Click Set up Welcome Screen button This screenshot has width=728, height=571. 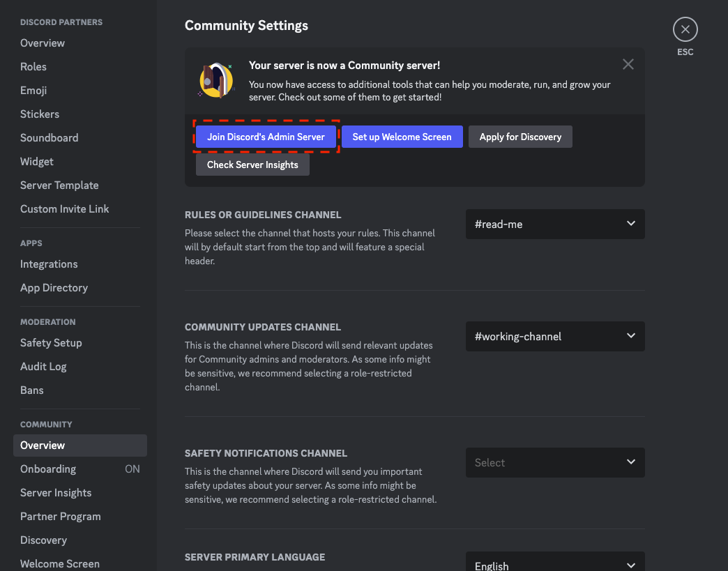[402, 137]
